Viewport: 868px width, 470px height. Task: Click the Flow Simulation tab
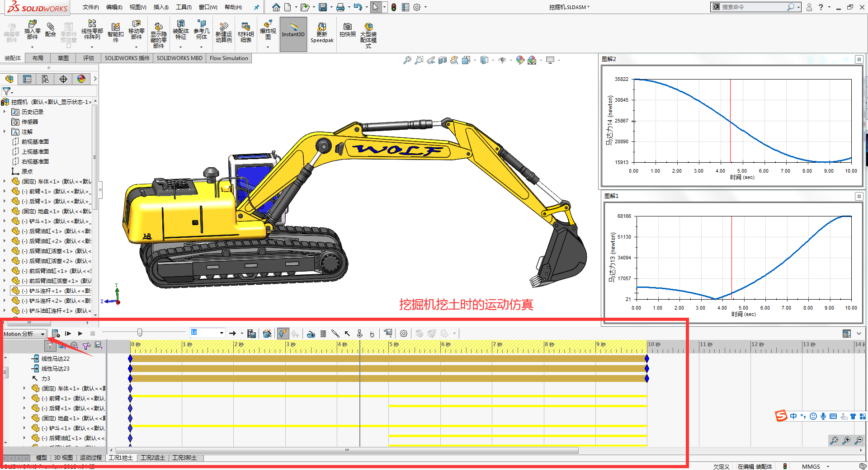pos(229,58)
